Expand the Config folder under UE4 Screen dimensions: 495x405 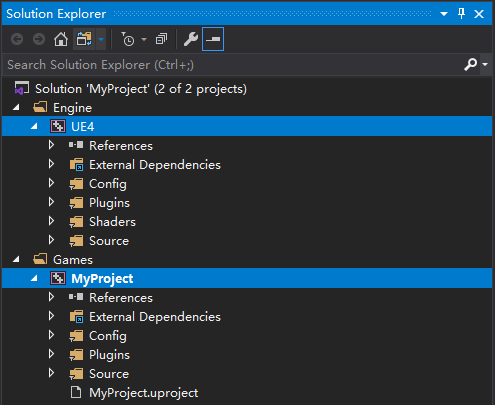click(x=51, y=183)
